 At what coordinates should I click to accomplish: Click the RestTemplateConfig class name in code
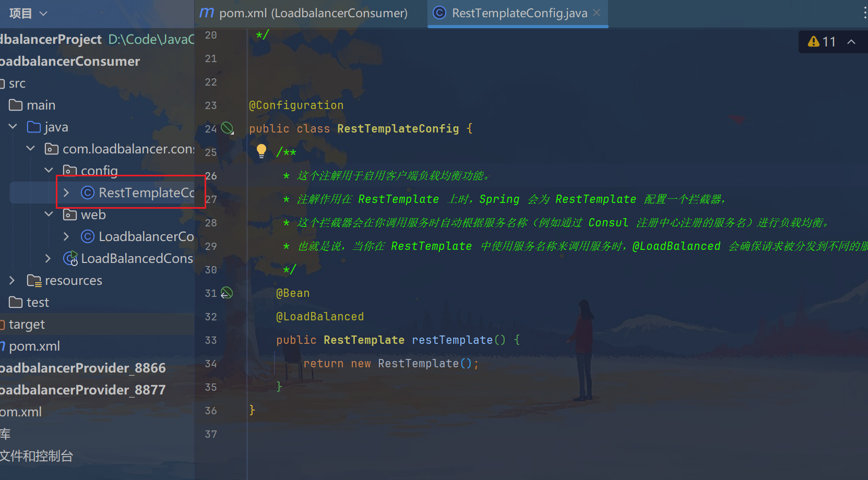point(398,128)
